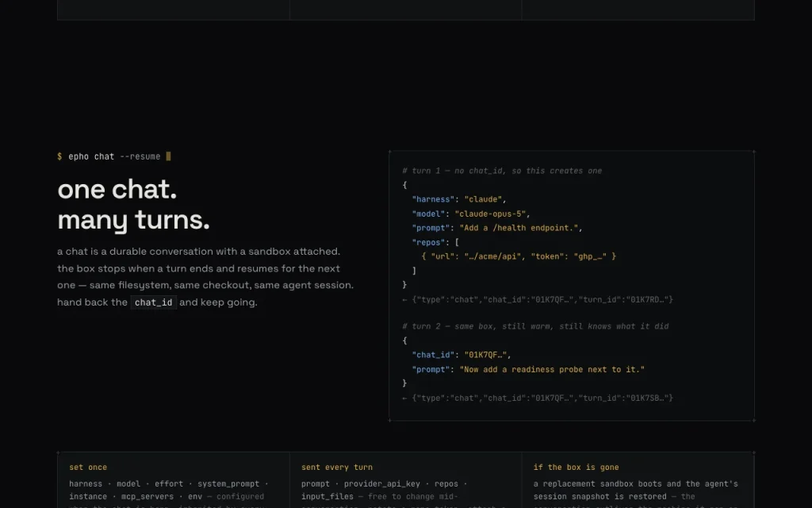The height and width of the screenshot is (508, 812).
Task: Click the line "a chat is a durable conversation with a sandbox attached."
Action: point(199,252)
